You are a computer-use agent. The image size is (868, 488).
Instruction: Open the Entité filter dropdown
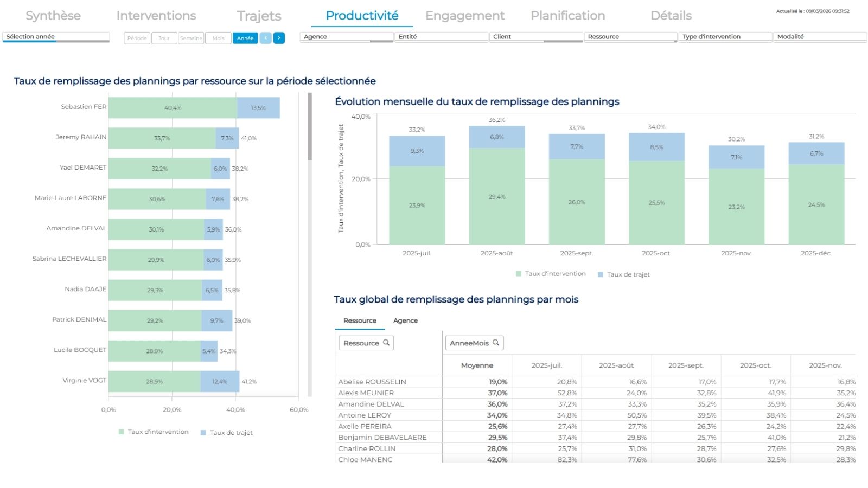(441, 37)
